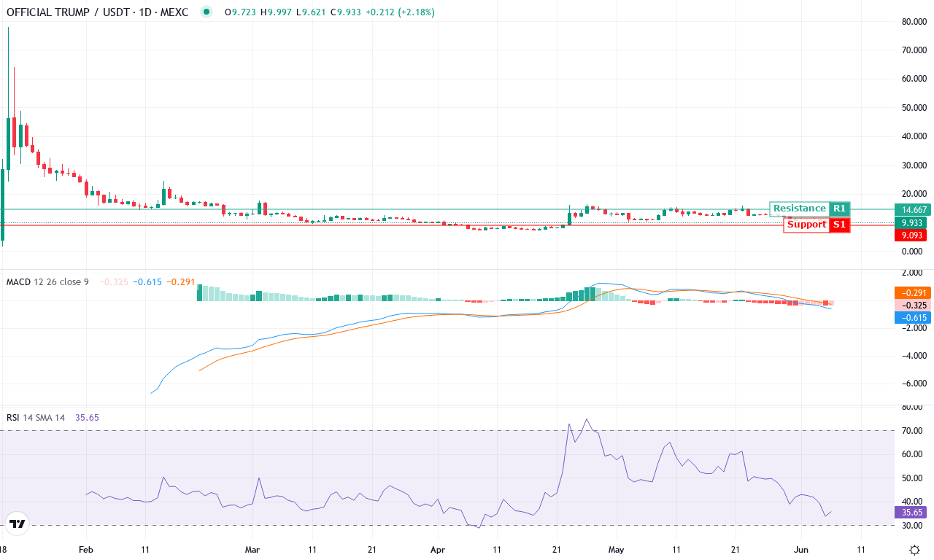This screenshot has height=560, width=934.
Task: Click the Apr date label on the time axis
Action: tap(437, 549)
